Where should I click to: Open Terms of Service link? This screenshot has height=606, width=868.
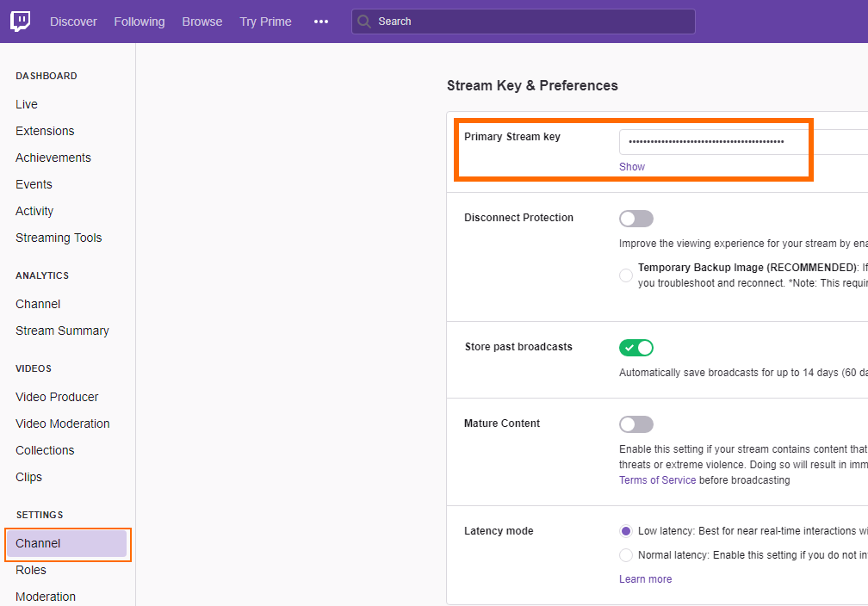click(x=657, y=480)
